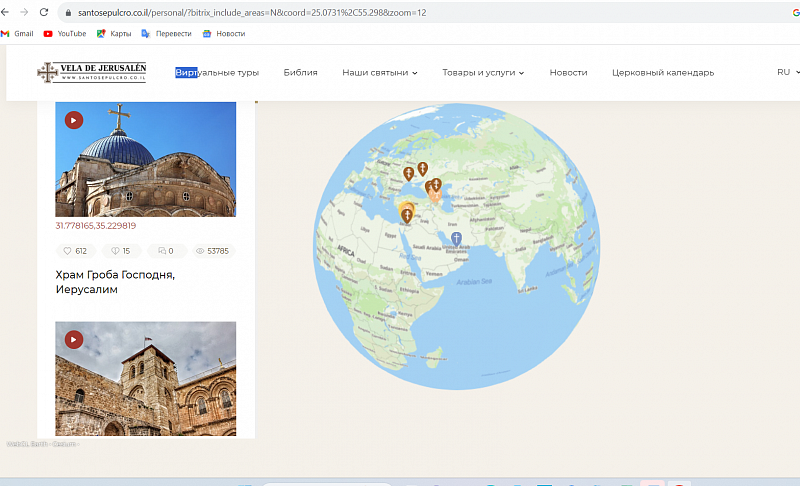Select the blue cross marker on UAE
The image size is (800, 486).
coord(456,238)
